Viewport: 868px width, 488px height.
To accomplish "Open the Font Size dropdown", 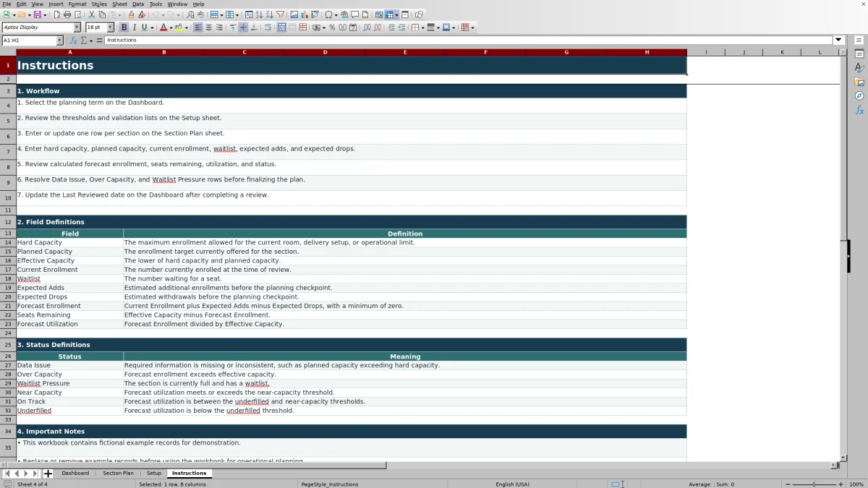I will pyautogui.click(x=110, y=27).
